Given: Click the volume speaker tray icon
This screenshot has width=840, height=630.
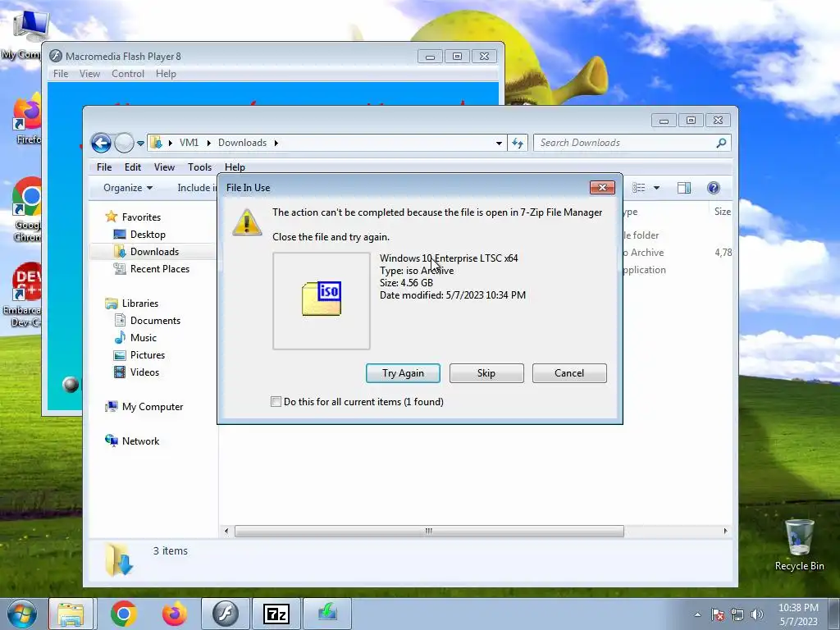Looking at the screenshot, I should coord(757,614).
